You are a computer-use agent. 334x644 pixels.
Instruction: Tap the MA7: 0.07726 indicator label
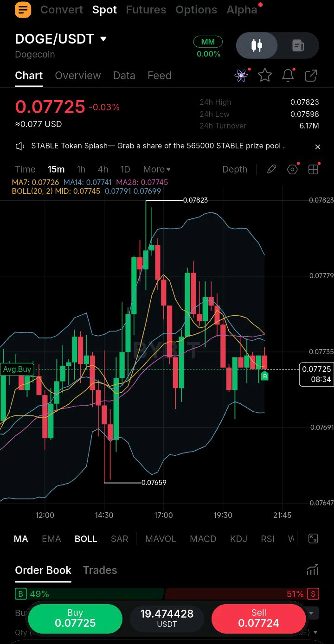pyautogui.click(x=35, y=183)
